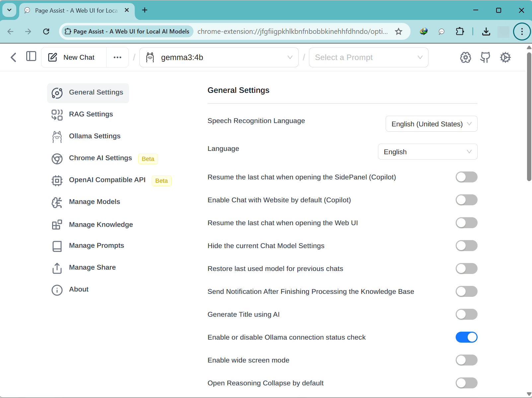Screen dimensions: 532x398
Task: Open browser Downloads icon
Action: pos(486,32)
